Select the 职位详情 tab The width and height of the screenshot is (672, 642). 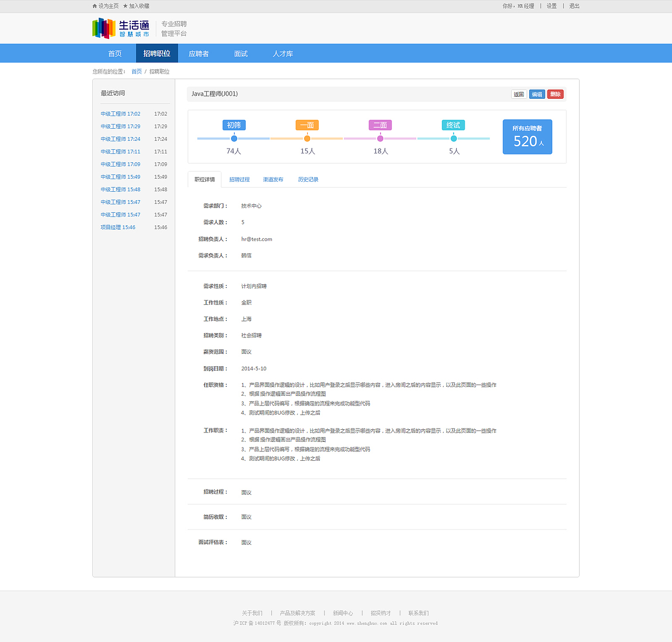205,180
